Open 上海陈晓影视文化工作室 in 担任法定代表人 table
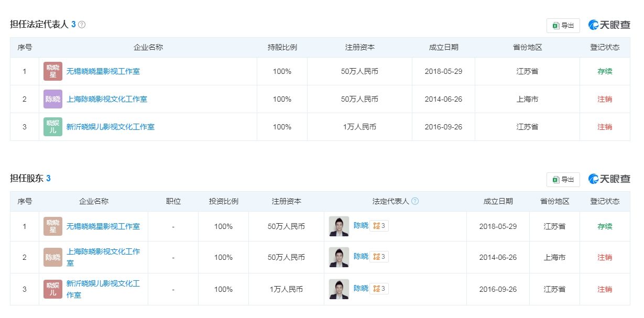644x318 pixels. point(107,99)
